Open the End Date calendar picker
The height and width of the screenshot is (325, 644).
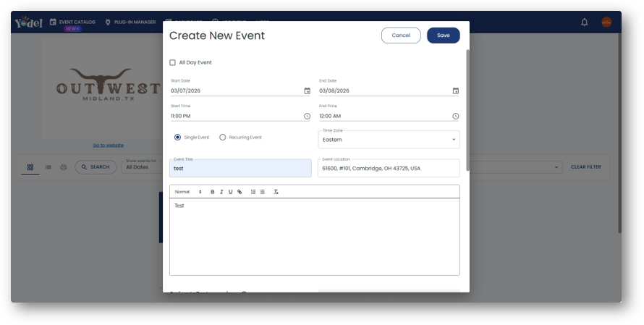pyautogui.click(x=455, y=90)
